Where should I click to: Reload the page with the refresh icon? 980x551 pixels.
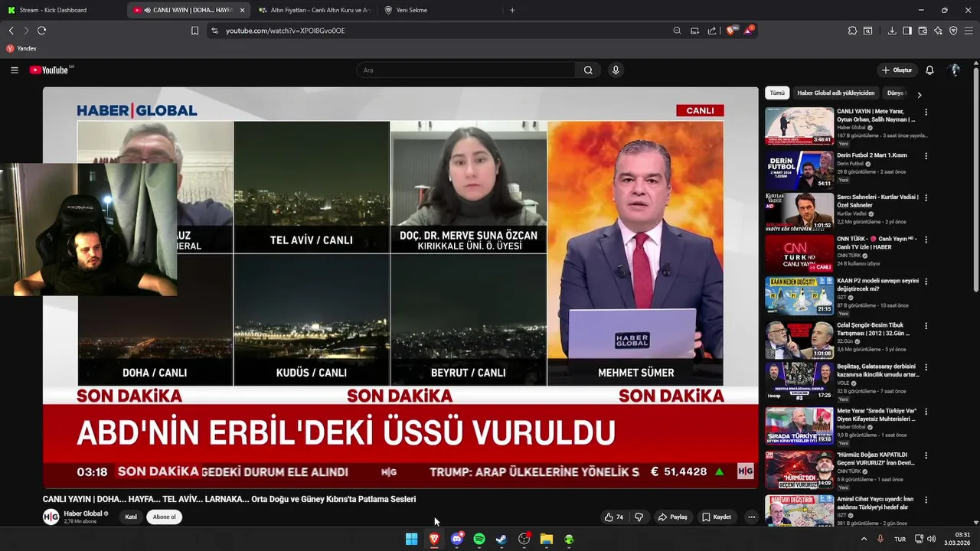pyautogui.click(x=41, y=31)
